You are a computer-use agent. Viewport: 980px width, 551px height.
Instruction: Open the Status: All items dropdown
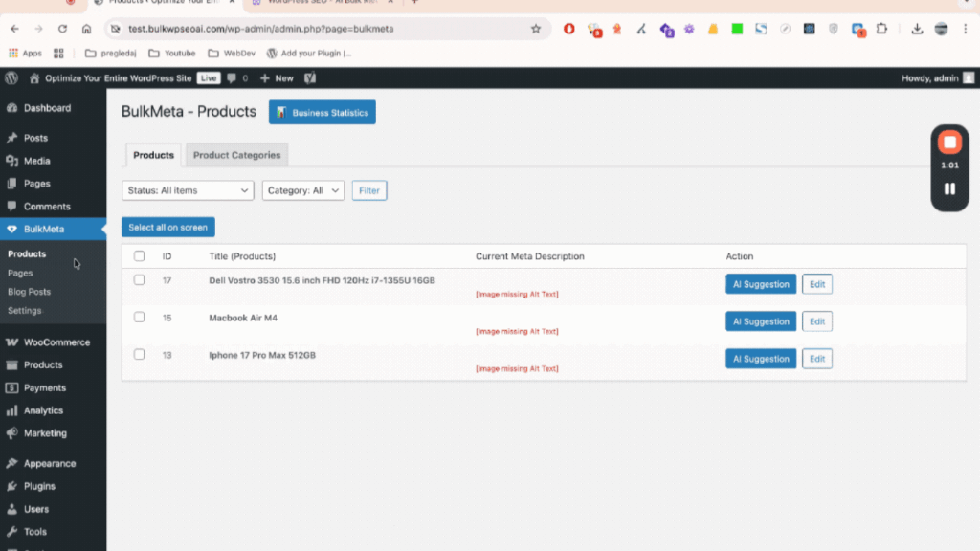188,190
